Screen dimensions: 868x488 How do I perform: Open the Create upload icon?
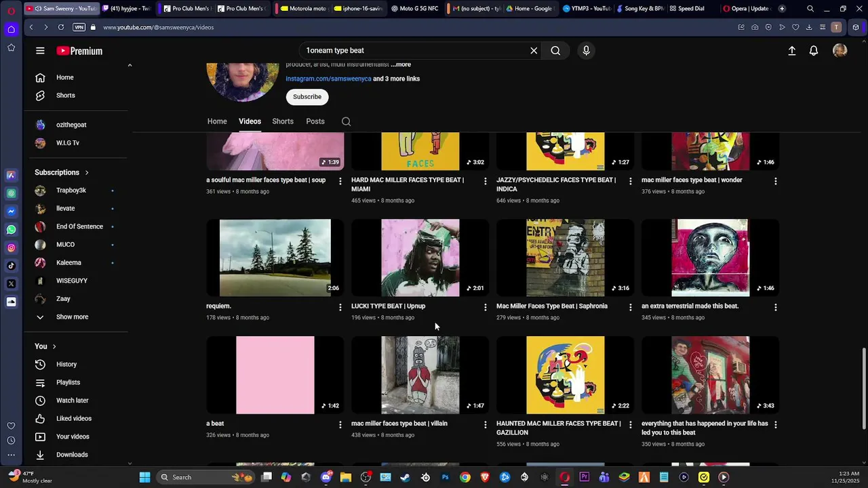(791, 51)
